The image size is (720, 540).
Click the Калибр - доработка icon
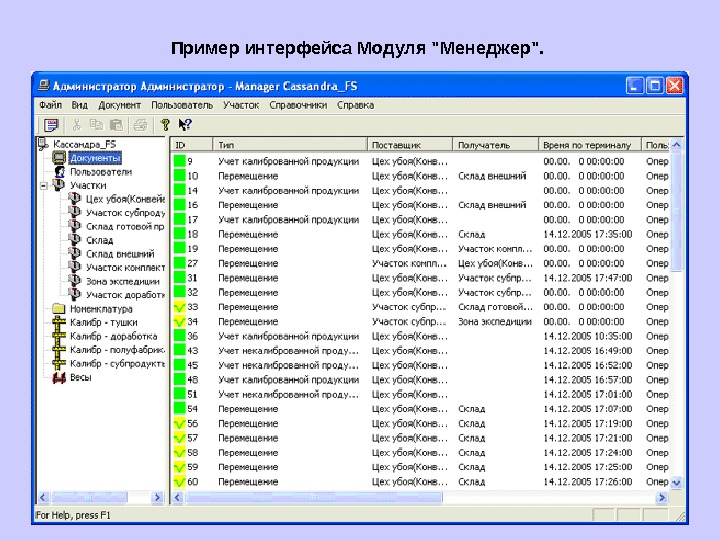tap(59, 337)
